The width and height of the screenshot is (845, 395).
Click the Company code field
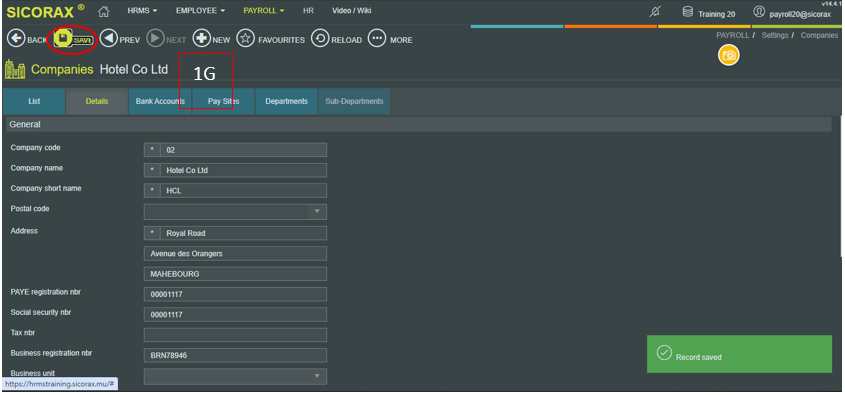[235, 150]
